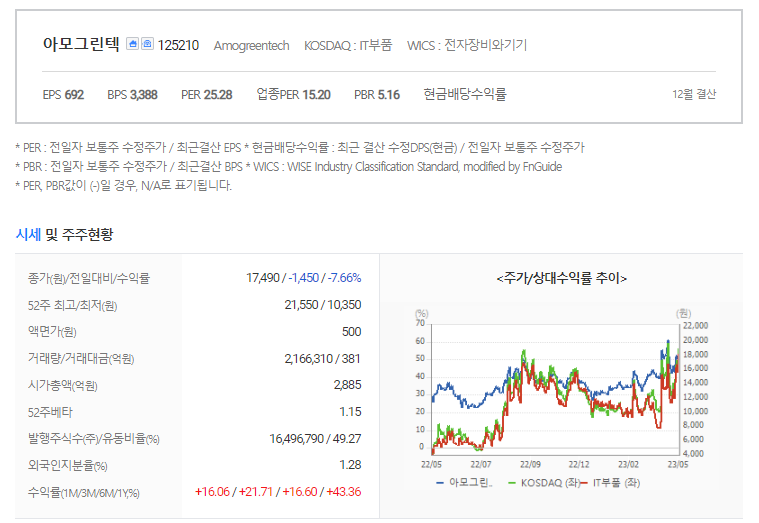Screen dimensions: 759x523
Task: Click the 외국인지분율(%) row label
Action: 68,466
